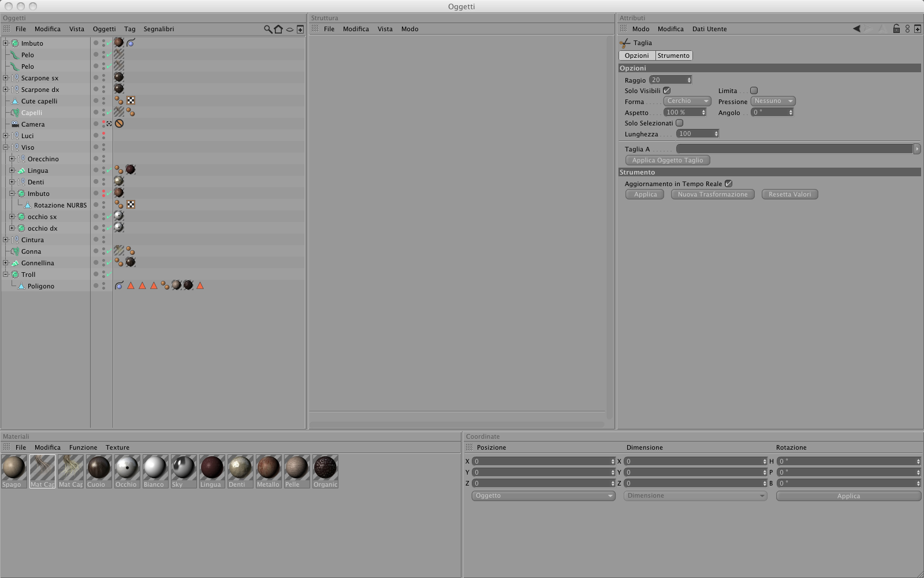
Task: Open the Segnalibri menu in Oggetti panel
Action: 159,29
